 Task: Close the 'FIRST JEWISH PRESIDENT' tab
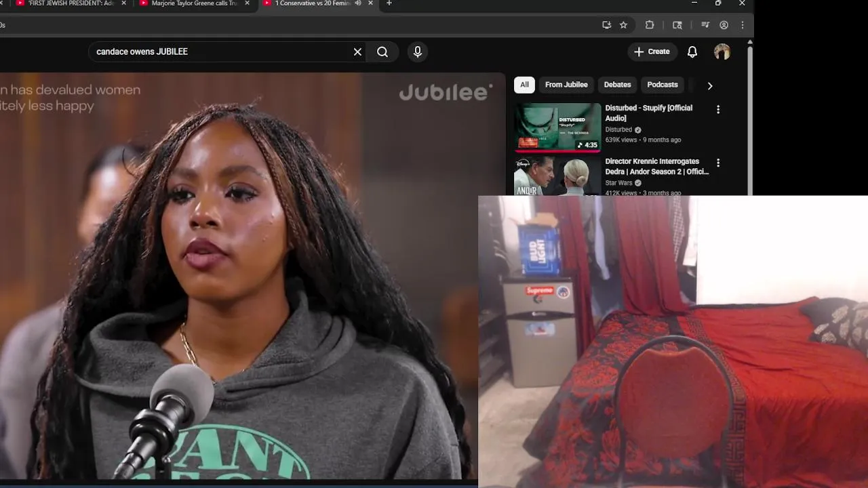point(123,3)
